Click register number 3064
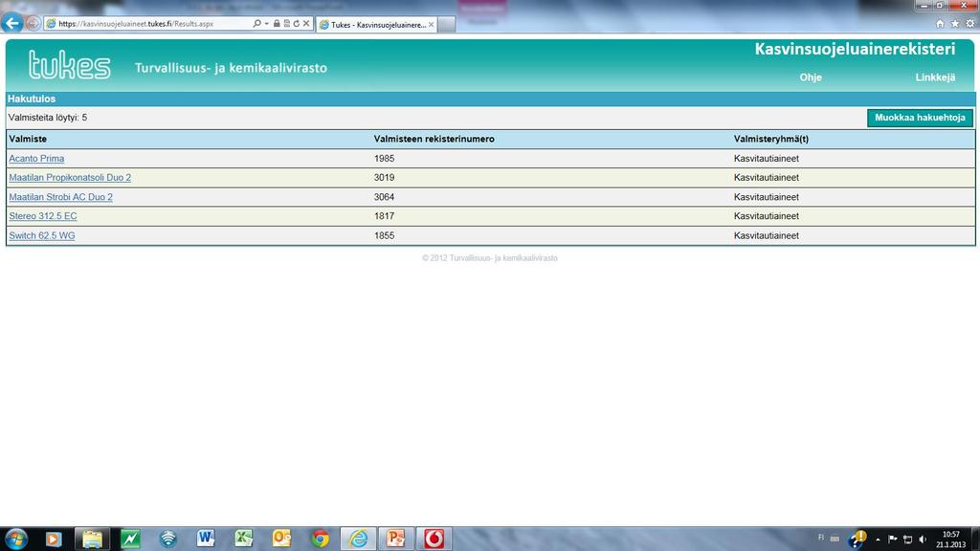Screen dimensions: 980x551 384,197
